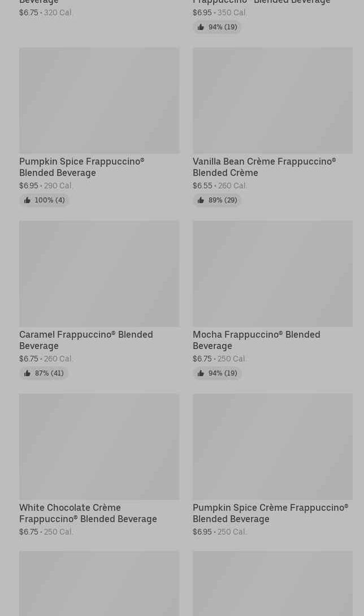
Task: Click the top 94% (19) thumbs-up icon
Action: coord(201,27)
